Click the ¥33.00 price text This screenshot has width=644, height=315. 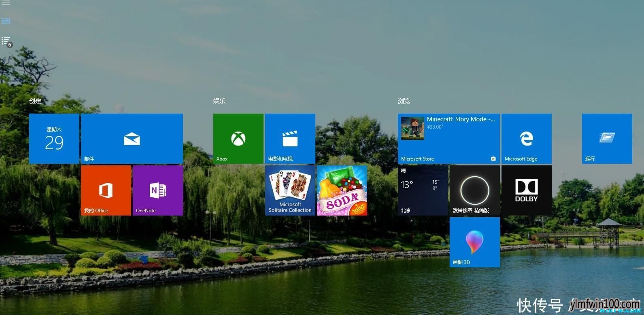[436, 127]
